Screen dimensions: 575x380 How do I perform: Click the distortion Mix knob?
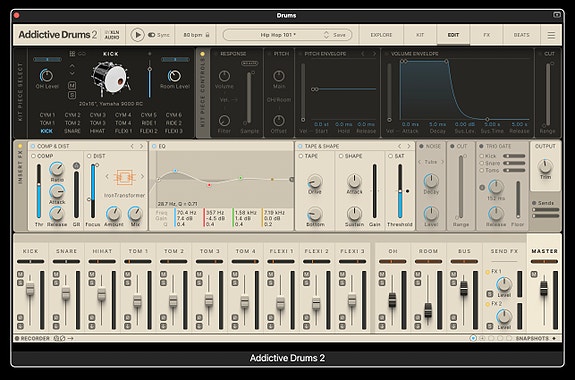(x=135, y=213)
